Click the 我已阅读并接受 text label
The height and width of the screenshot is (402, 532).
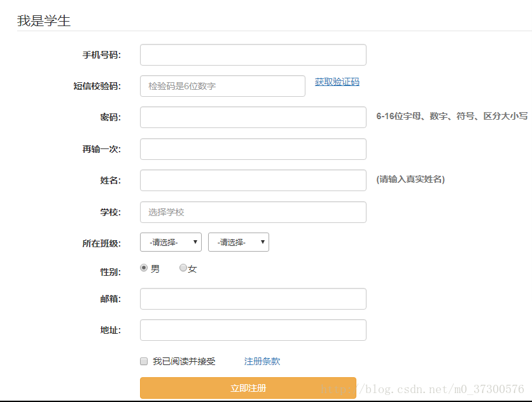(183, 361)
